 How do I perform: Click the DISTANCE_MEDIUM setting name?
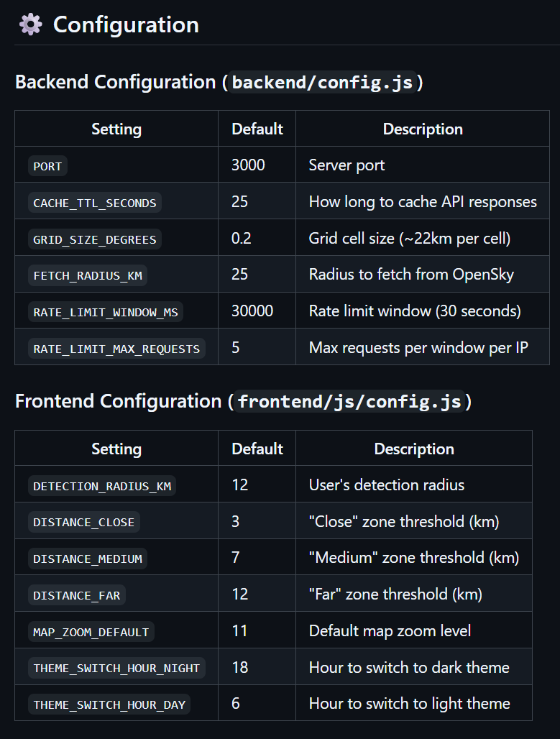[88, 559]
